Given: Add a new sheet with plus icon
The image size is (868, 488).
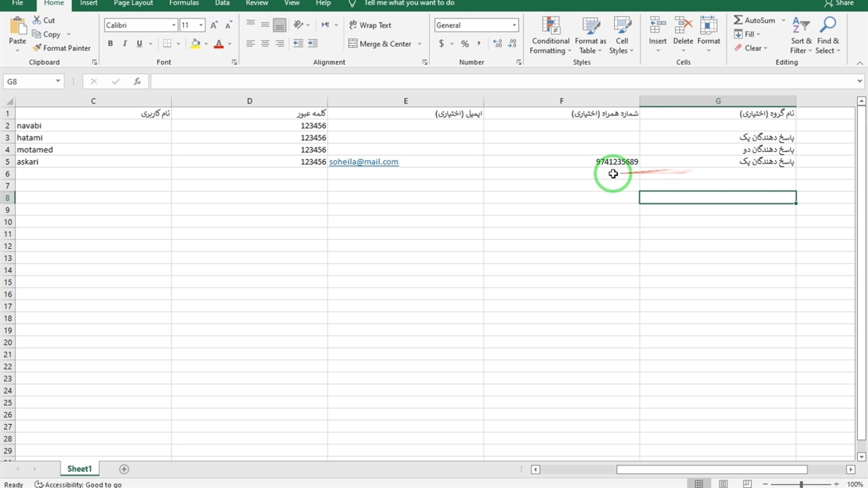Looking at the screenshot, I should coord(123,469).
